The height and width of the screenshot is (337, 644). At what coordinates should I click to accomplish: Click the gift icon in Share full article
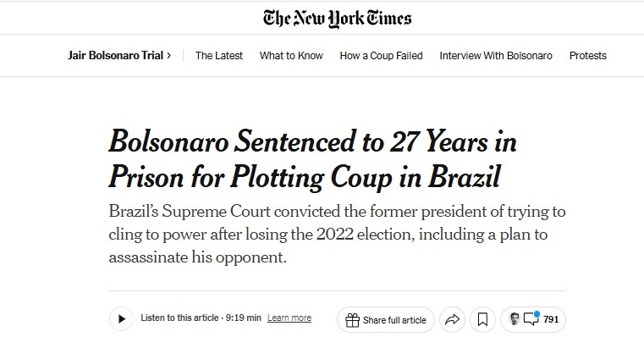click(x=352, y=320)
